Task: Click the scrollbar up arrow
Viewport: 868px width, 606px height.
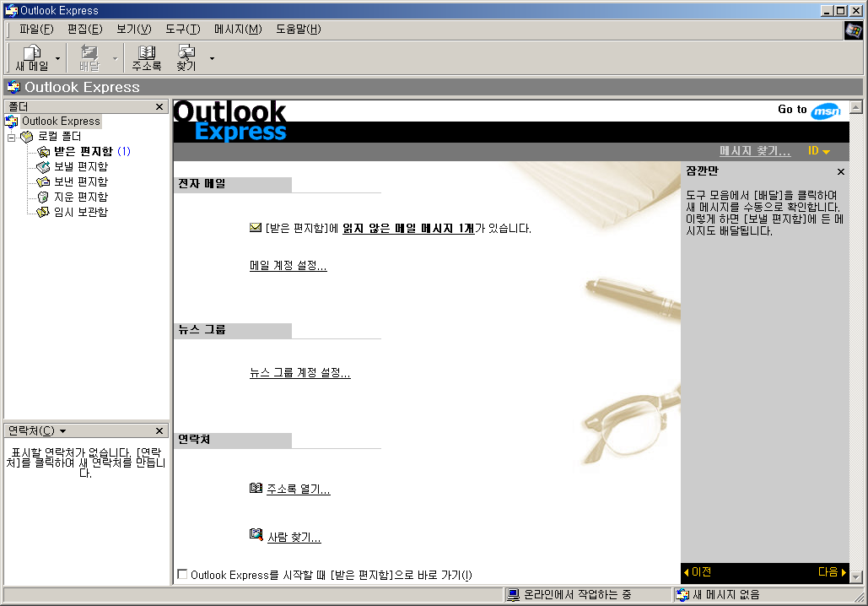Action: pos(856,107)
